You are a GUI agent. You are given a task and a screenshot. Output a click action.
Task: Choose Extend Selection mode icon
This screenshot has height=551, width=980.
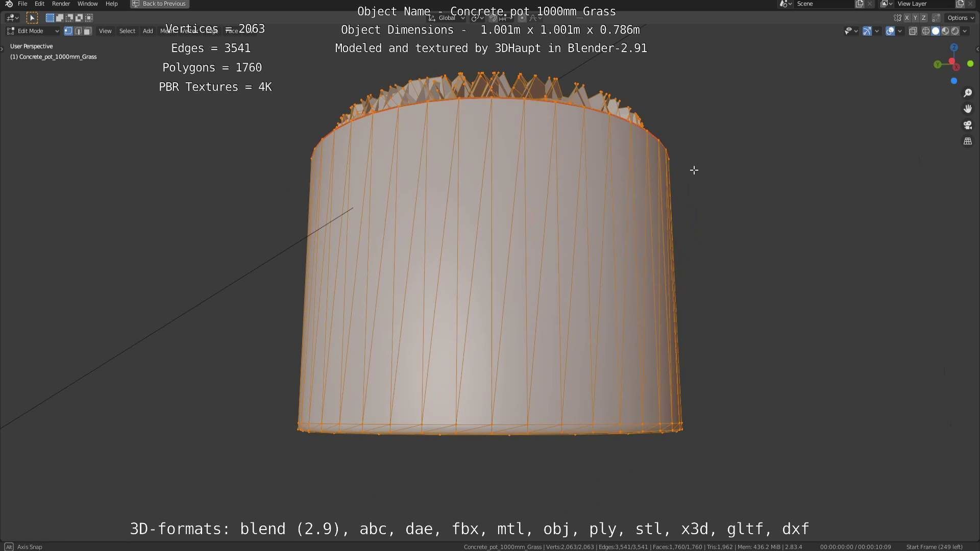59,18
